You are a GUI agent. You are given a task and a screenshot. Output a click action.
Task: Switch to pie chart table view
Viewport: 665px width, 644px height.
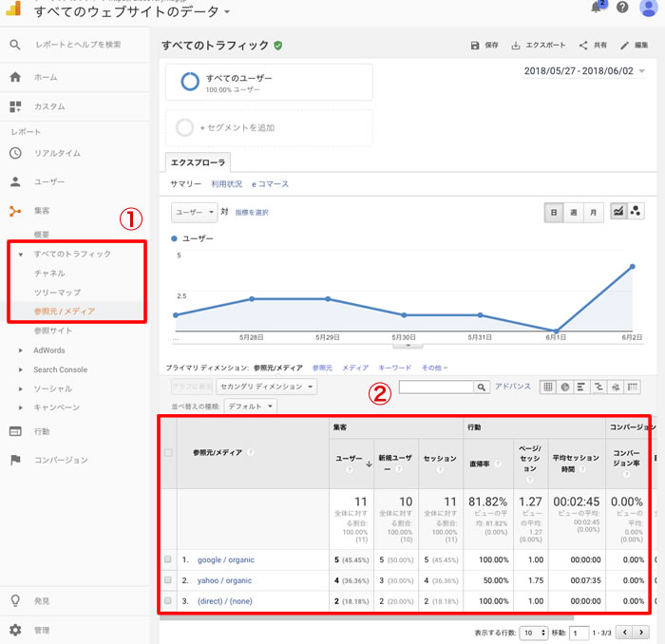tap(563, 387)
